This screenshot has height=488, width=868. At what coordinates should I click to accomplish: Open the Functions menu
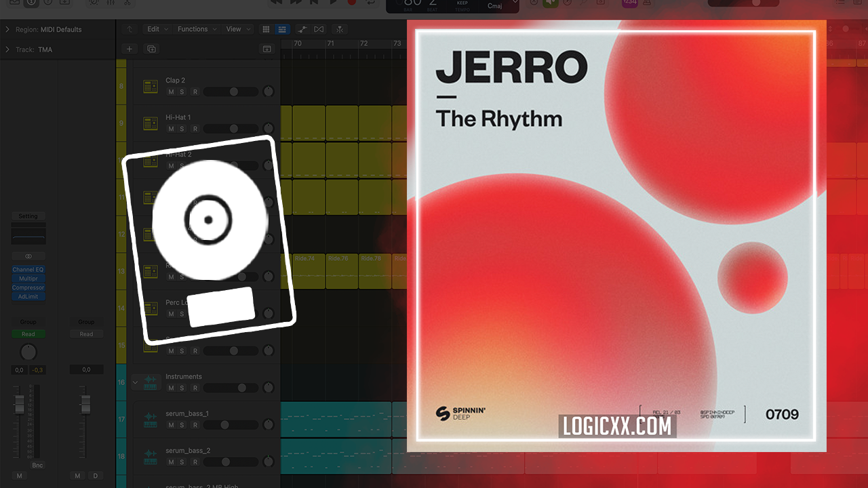(197, 29)
